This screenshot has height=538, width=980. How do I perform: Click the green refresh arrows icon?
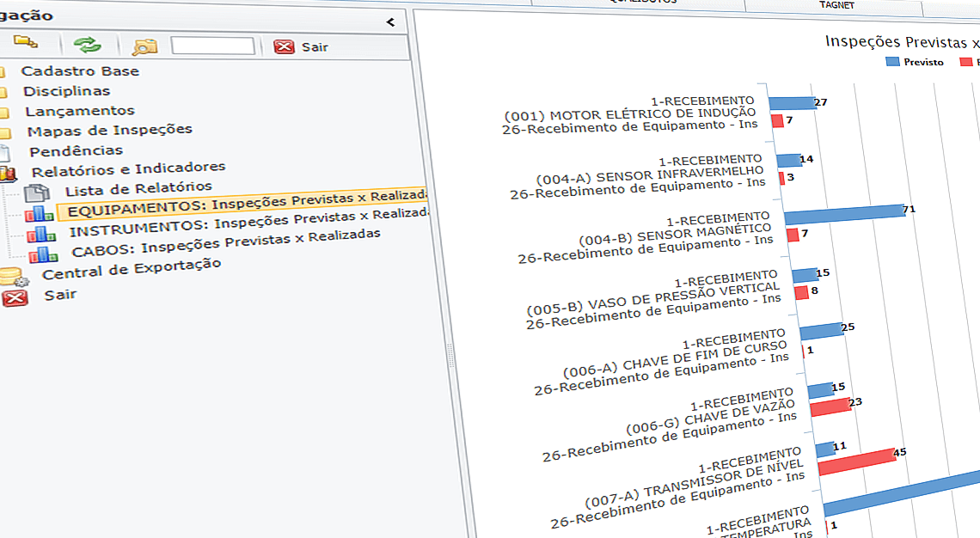coord(87,44)
